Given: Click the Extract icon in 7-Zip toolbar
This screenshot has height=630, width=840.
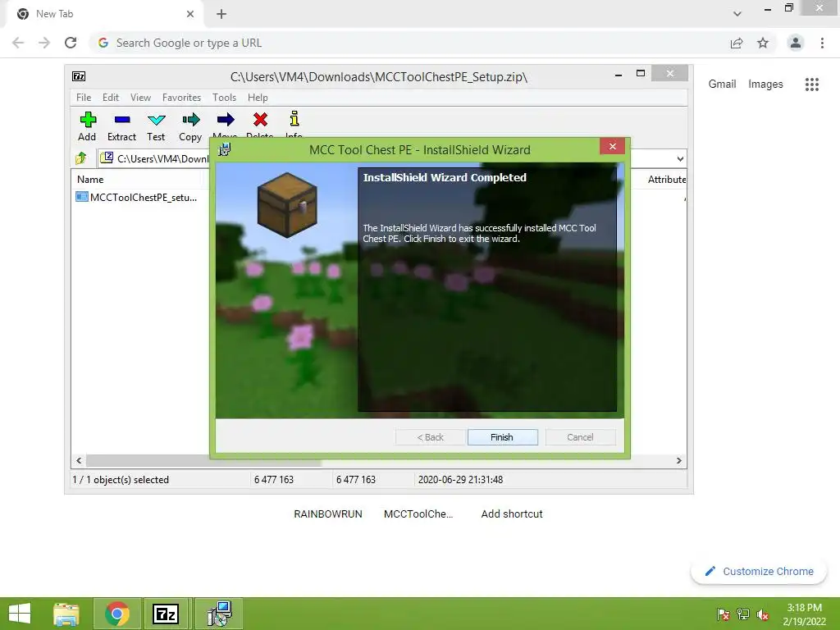Looking at the screenshot, I should [122, 120].
